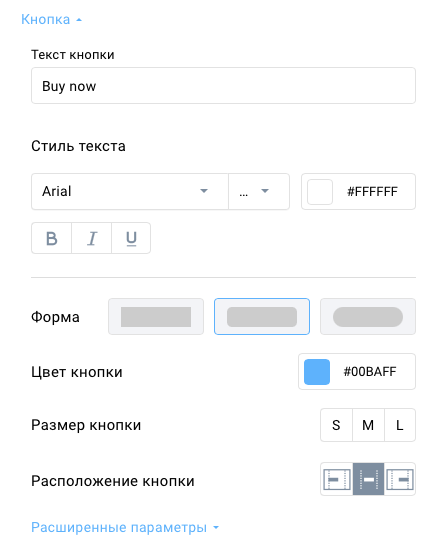443x549 pixels.
Task: Set button size to L
Action: point(400,425)
